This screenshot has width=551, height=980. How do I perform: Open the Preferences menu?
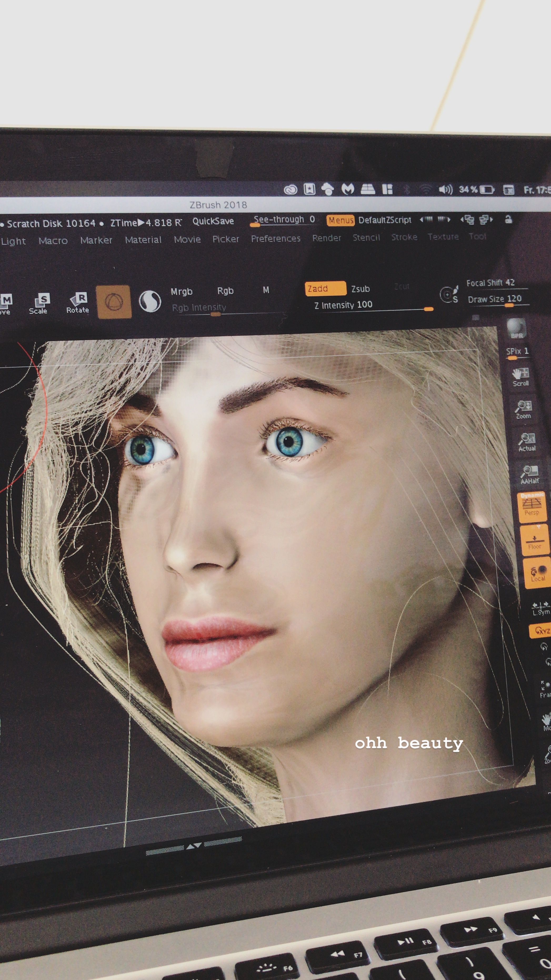coord(275,238)
